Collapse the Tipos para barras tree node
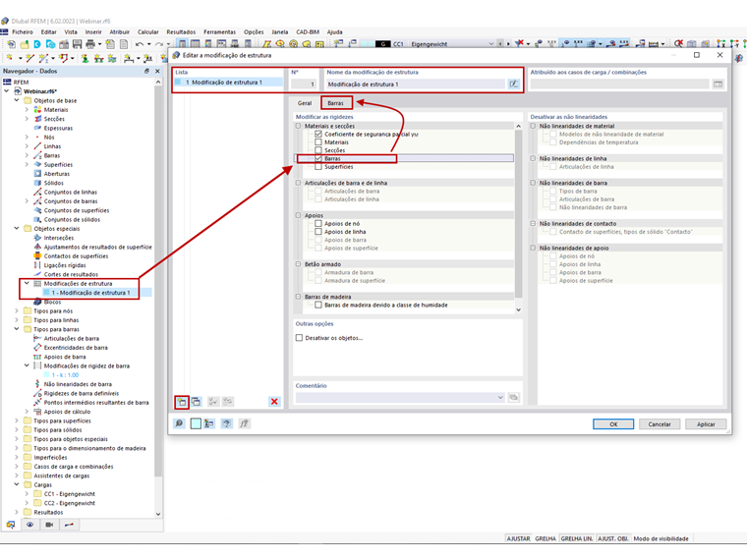The width and height of the screenshot is (747, 560). (x=17, y=329)
